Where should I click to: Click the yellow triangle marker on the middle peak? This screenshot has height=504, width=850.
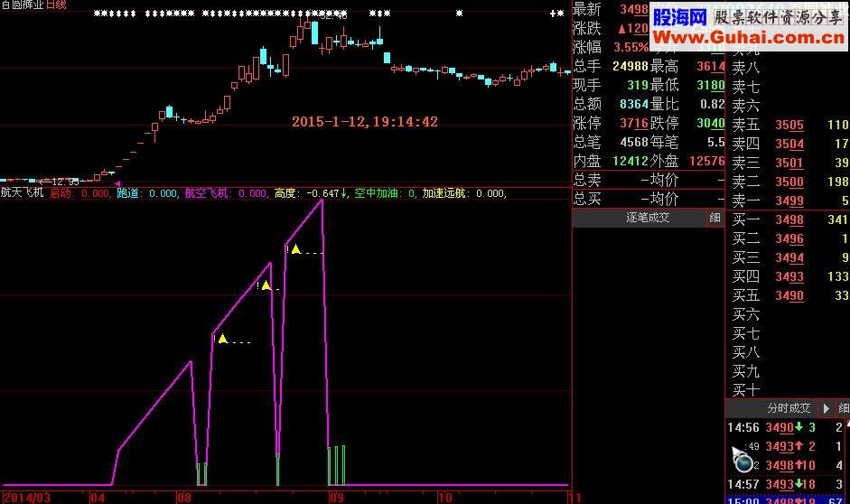point(266,285)
